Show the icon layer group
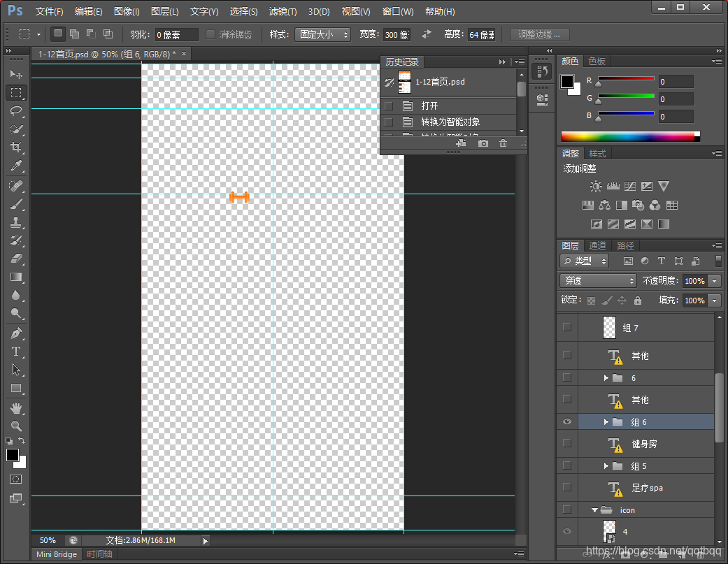Image resolution: width=728 pixels, height=564 pixels. pyautogui.click(x=567, y=509)
